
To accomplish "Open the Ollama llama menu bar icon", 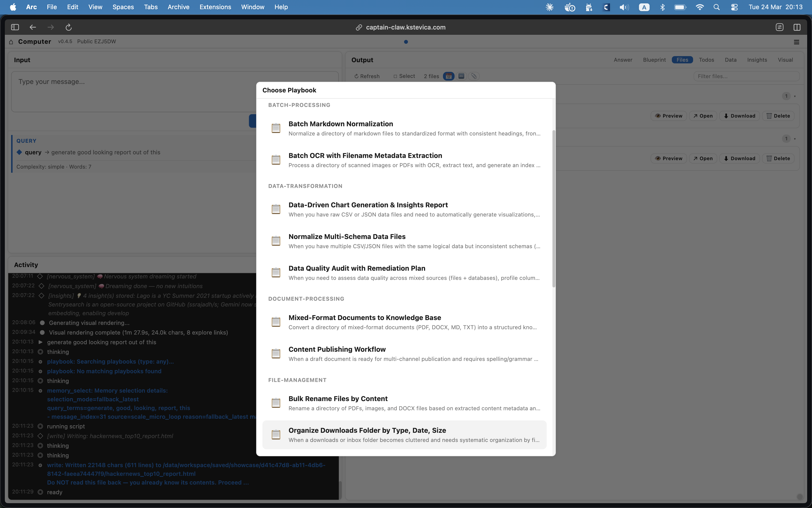I will (588, 7).
